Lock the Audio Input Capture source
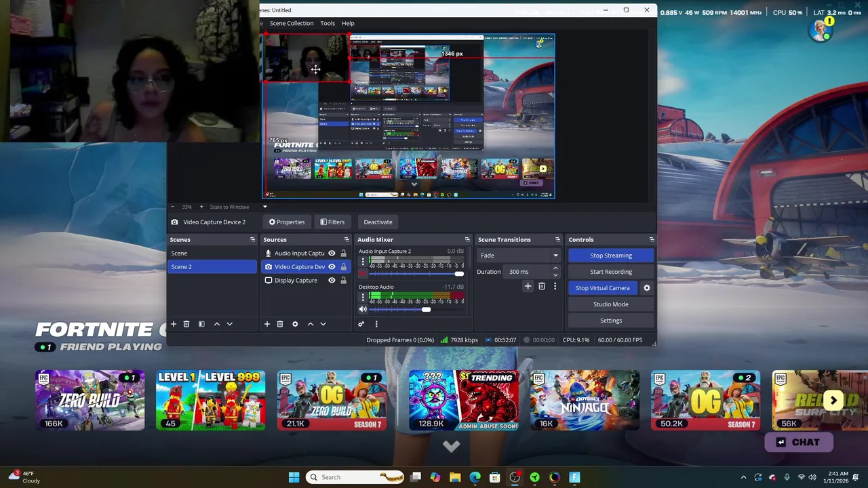This screenshot has width=868, height=488. pyautogui.click(x=343, y=253)
